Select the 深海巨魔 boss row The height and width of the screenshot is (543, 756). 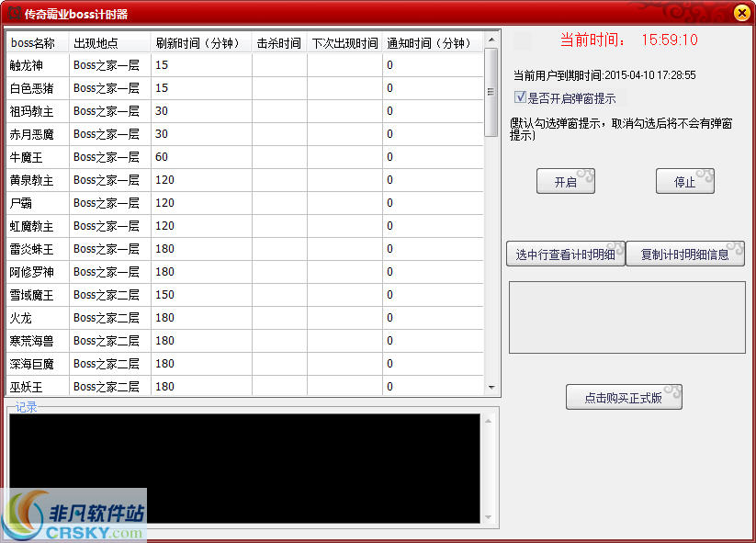(245, 364)
